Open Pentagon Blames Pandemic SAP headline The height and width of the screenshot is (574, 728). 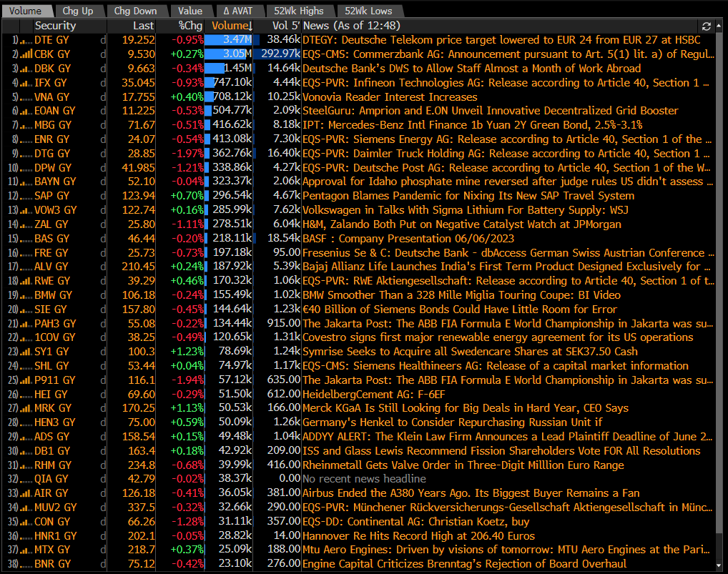coord(468,196)
